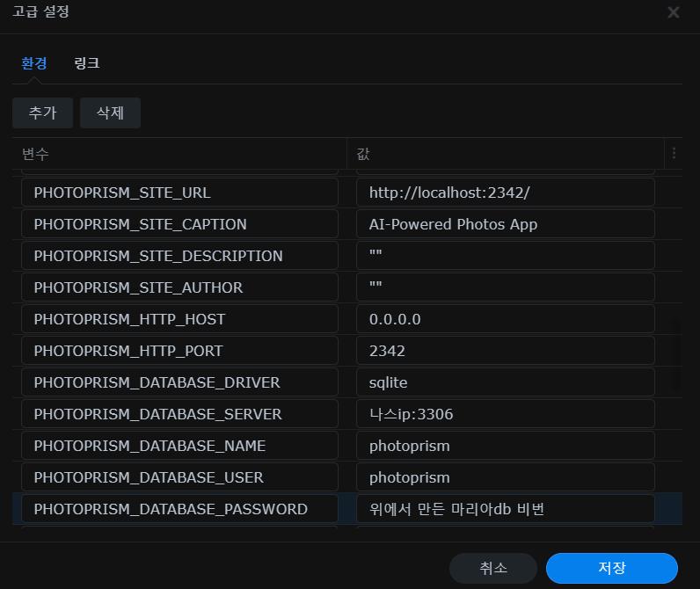Edit the PHOTOPRISM_DATABASE_PASSWORD value field

[x=506, y=509]
